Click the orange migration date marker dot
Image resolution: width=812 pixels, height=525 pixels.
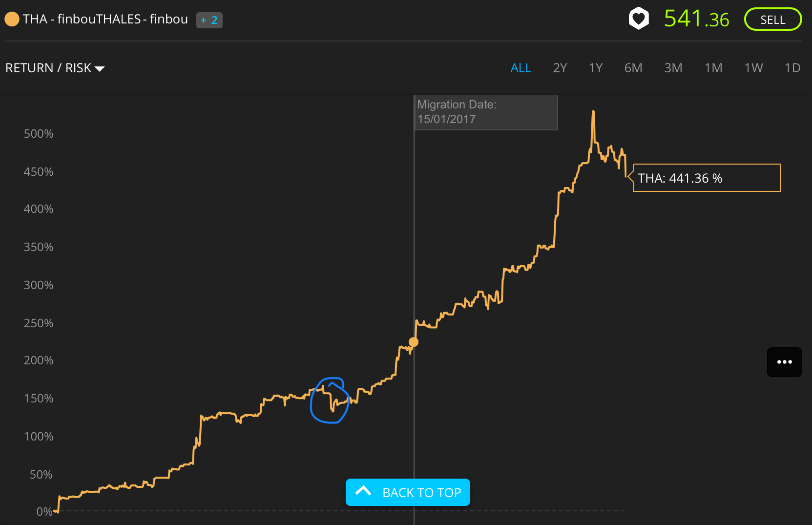coord(414,342)
